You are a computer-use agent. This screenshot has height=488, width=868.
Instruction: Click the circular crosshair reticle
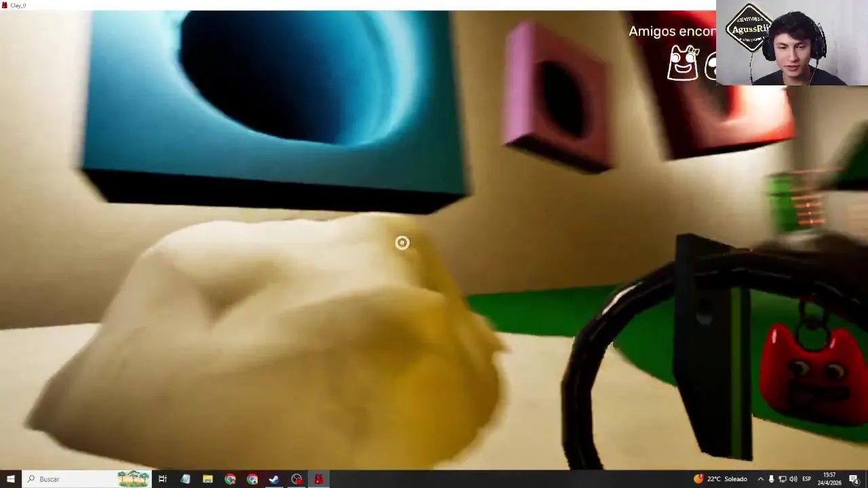pos(402,243)
